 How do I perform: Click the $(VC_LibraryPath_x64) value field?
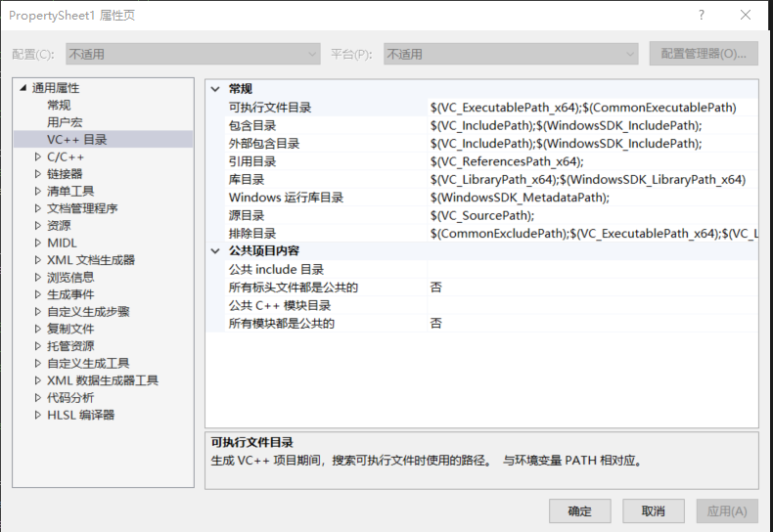click(x=593, y=179)
